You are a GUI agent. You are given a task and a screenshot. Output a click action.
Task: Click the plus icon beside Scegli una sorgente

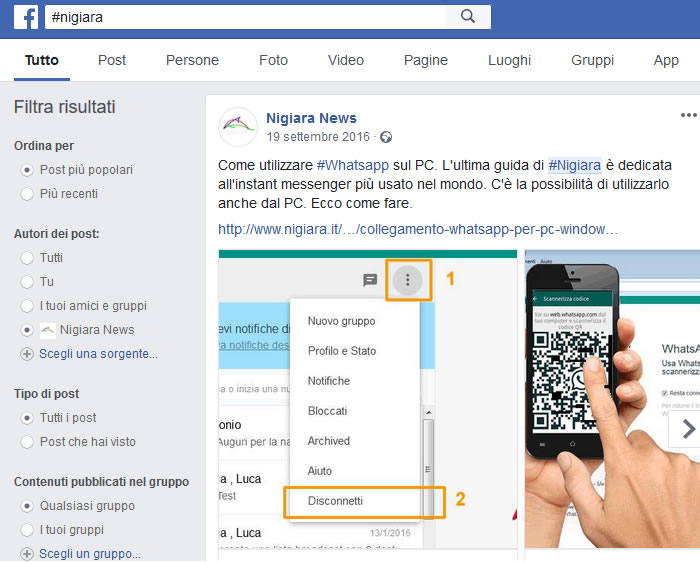click(26, 354)
